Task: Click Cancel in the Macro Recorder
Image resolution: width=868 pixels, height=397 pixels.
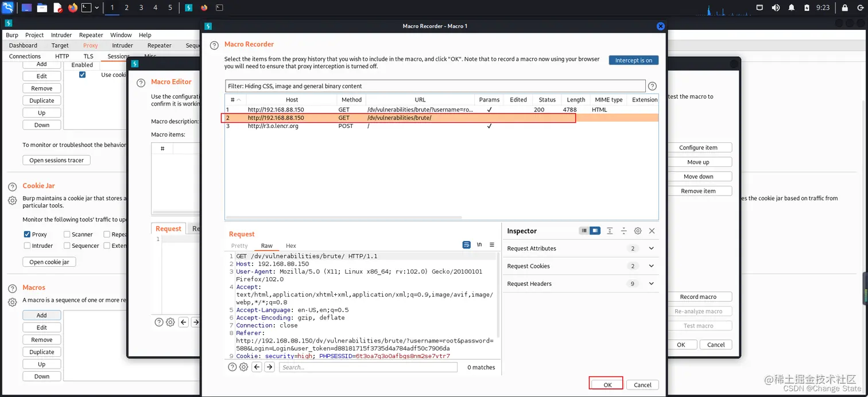Action: pos(642,385)
